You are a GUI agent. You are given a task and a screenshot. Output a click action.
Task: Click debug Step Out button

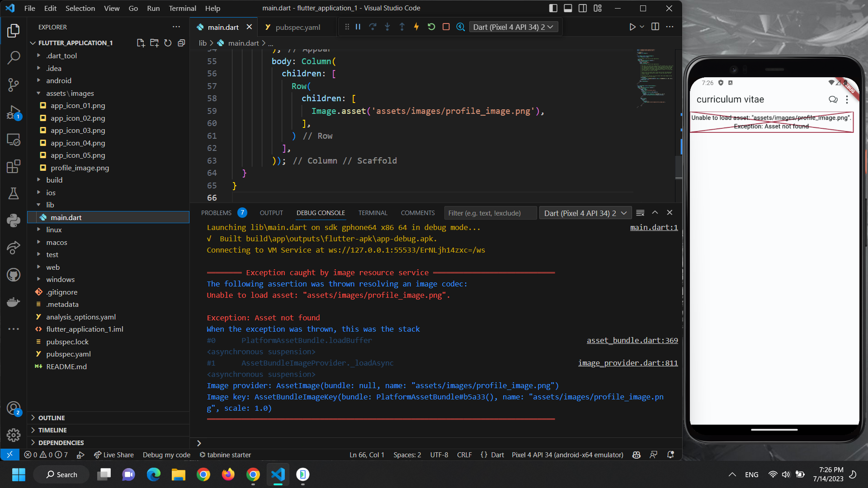pyautogui.click(x=402, y=27)
